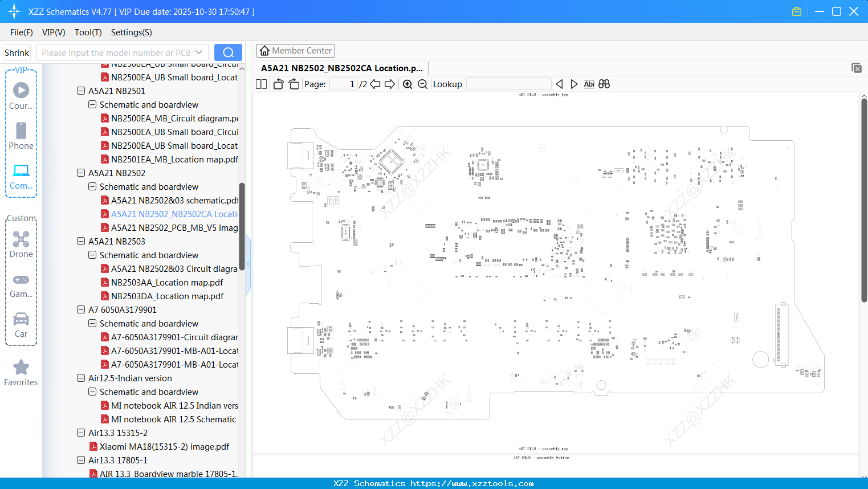This screenshot has height=489, width=868.
Task: Rotate page clockwise icon
Action: pyautogui.click(x=294, y=84)
